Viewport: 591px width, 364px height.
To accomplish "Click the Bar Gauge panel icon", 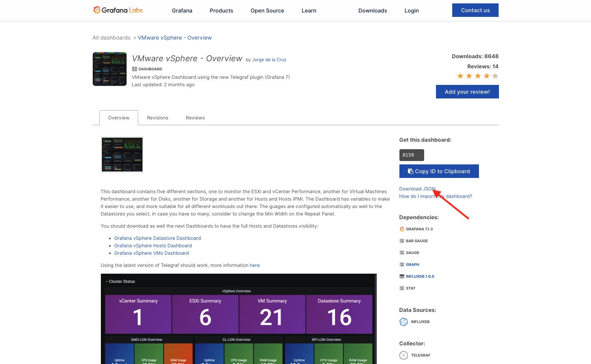I will (402, 241).
